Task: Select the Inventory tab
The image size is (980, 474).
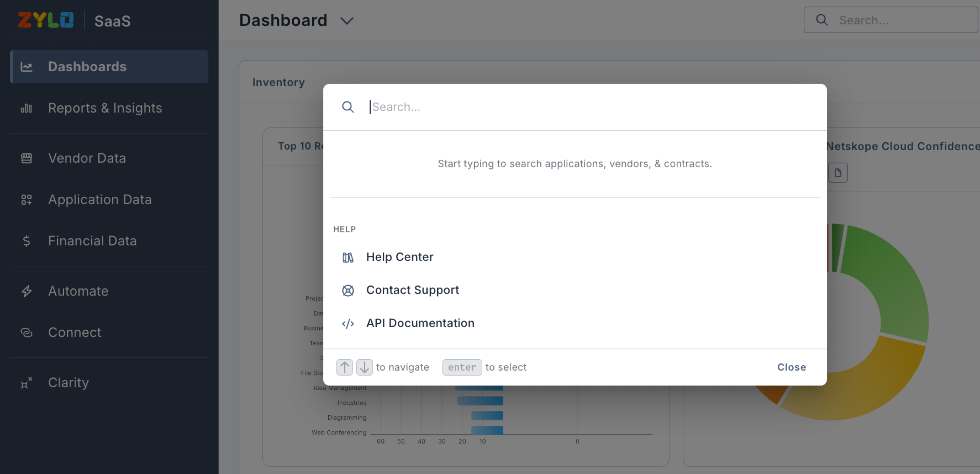Action: (x=278, y=82)
